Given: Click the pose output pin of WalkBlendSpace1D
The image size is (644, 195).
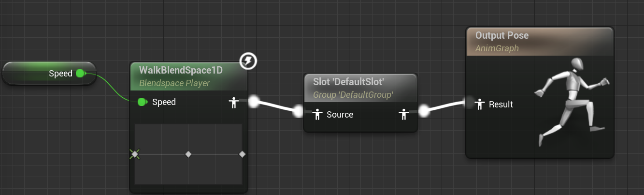Looking at the screenshot, I should pyautogui.click(x=234, y=102).
